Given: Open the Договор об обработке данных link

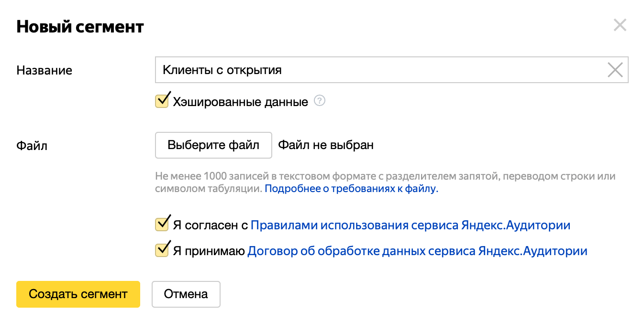Looking at the screenshot, I should 416,250.
